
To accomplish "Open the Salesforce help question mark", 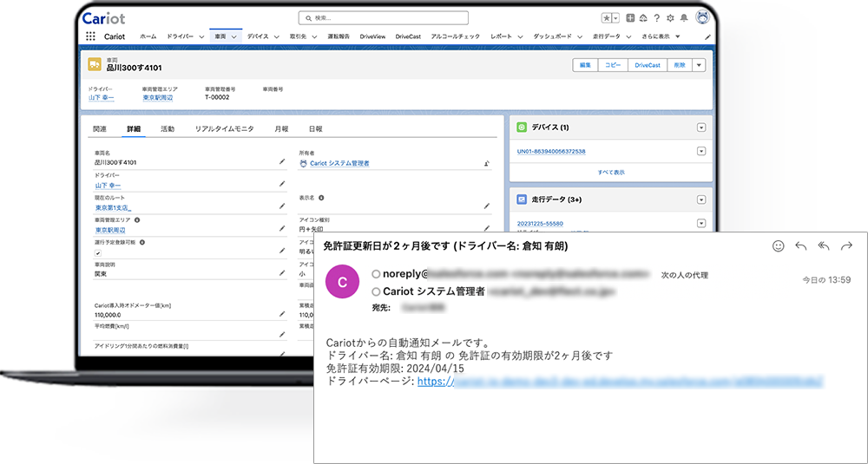I will click(656, 18).
